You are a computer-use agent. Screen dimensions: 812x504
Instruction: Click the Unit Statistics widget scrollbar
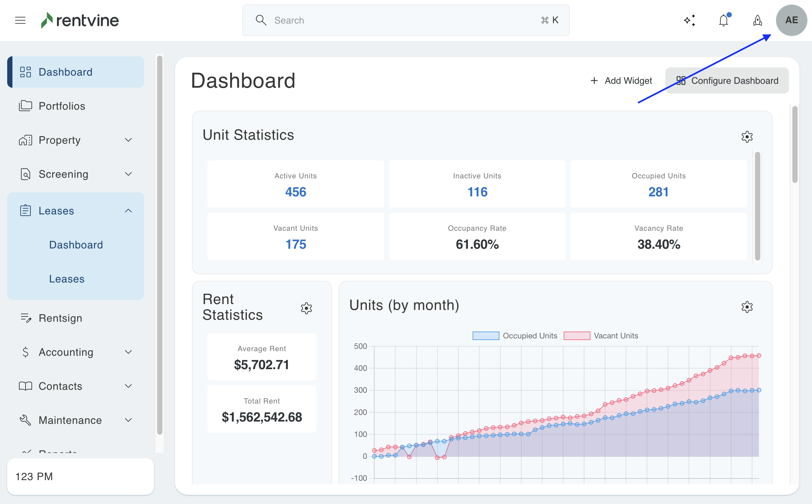757,206
